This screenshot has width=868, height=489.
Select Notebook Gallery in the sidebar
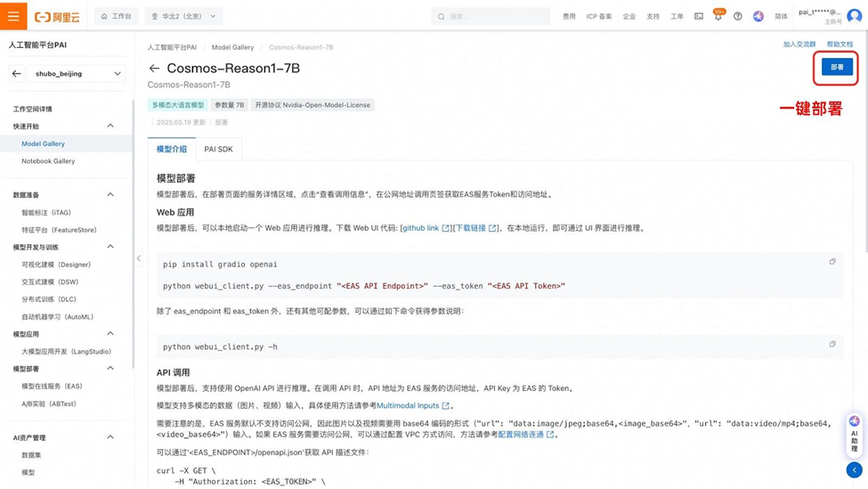click(48, 161)
